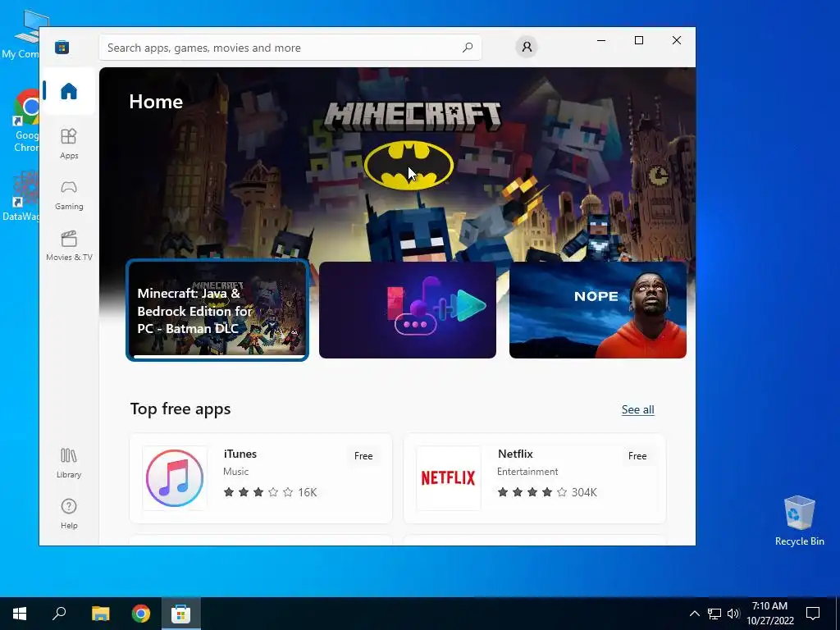This screenshot has height=630, width=840.
Task: Open the Apps section in sidebar
Action: (x=69, y=144)
